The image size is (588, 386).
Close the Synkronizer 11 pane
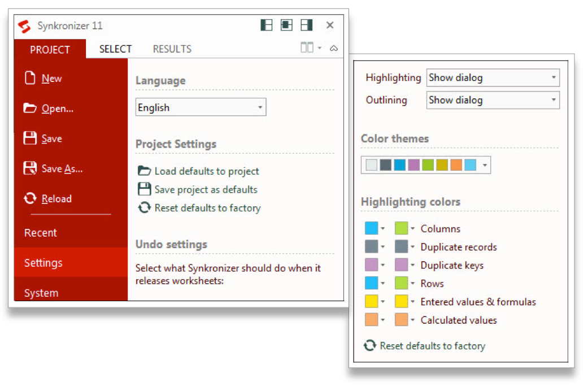click(x=330, y=25)
